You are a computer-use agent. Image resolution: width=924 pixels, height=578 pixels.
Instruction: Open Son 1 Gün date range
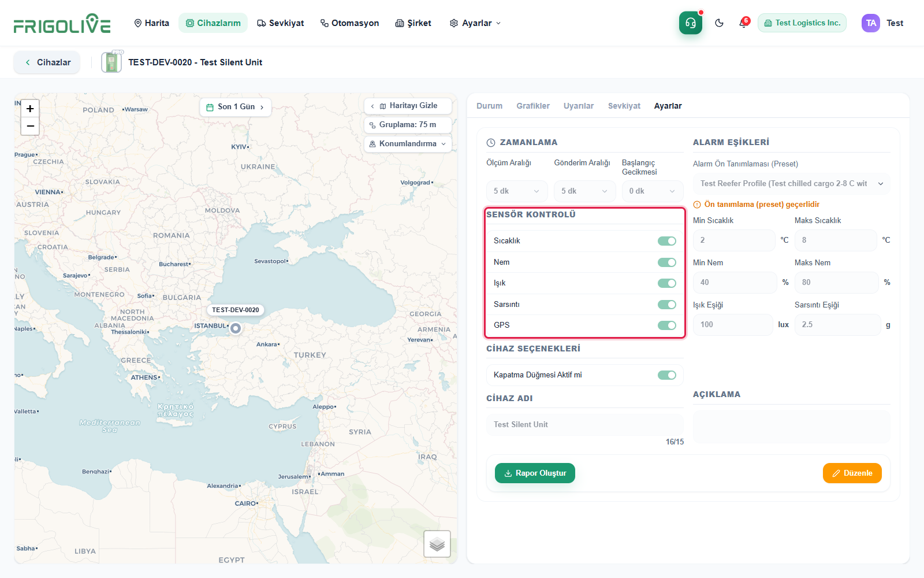[236, 107]
